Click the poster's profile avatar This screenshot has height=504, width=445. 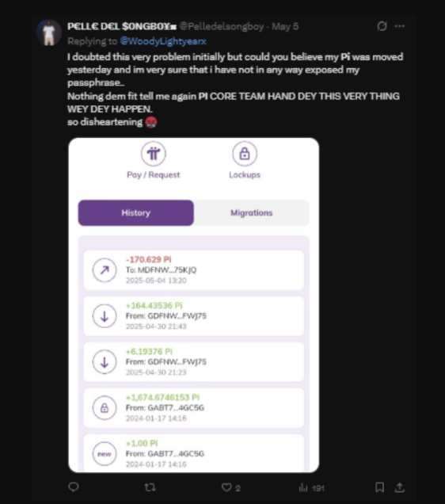[49, 32]
